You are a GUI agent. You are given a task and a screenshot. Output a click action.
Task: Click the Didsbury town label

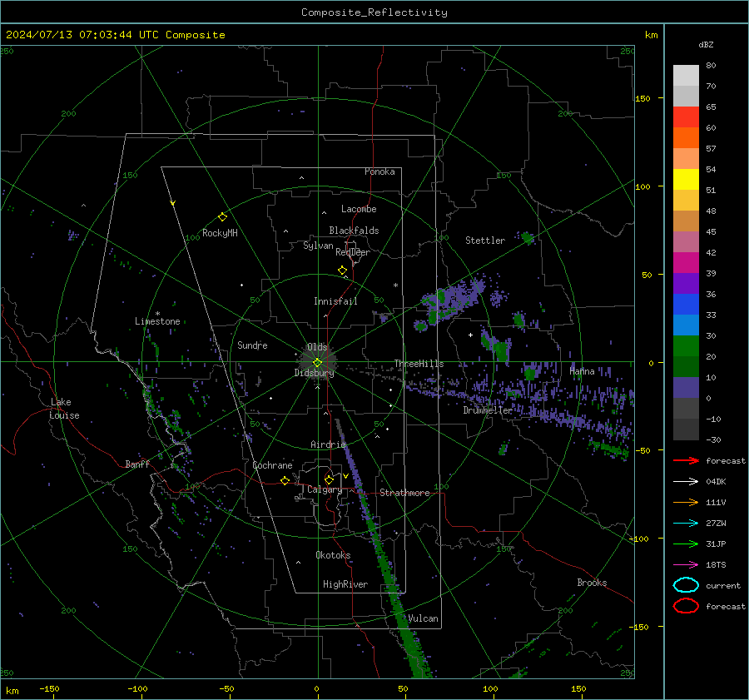(314, 373)
